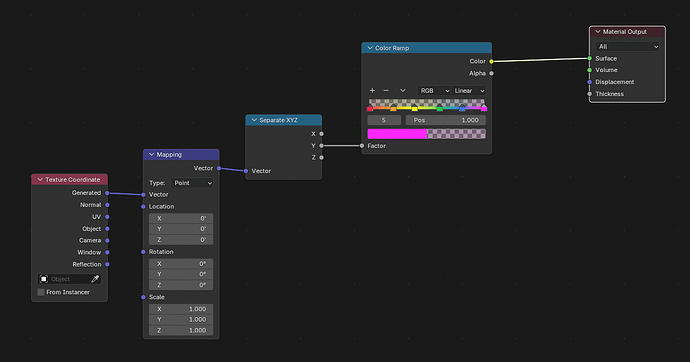Open the Mapping Type Point dropdown
Viewport: 690px width, 362px height.
[192, 183]
